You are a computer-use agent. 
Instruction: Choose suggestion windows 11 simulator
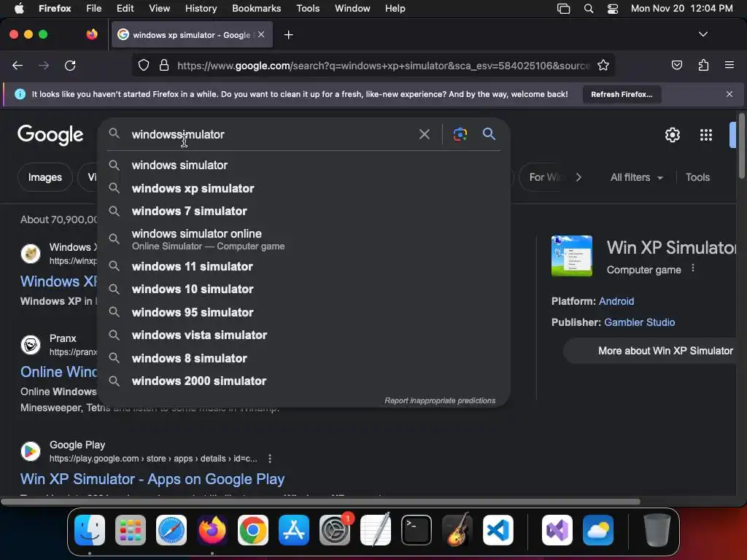pos(303,267)
